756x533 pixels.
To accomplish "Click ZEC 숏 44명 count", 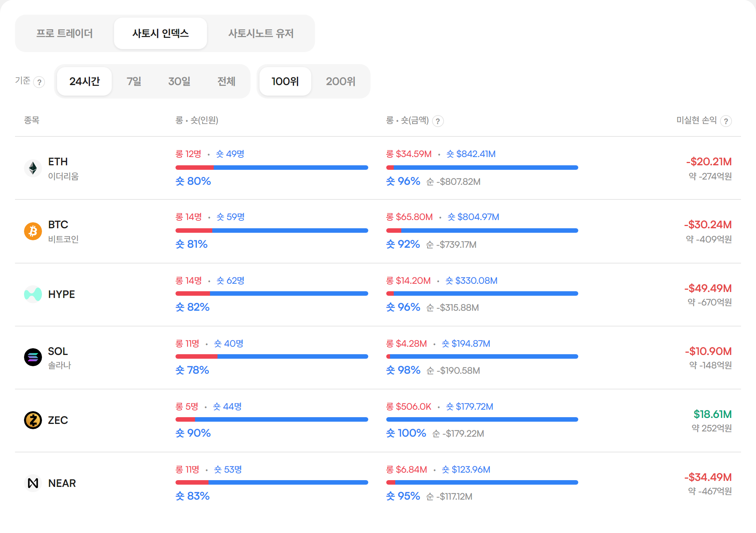I will [x=227, y=407].
